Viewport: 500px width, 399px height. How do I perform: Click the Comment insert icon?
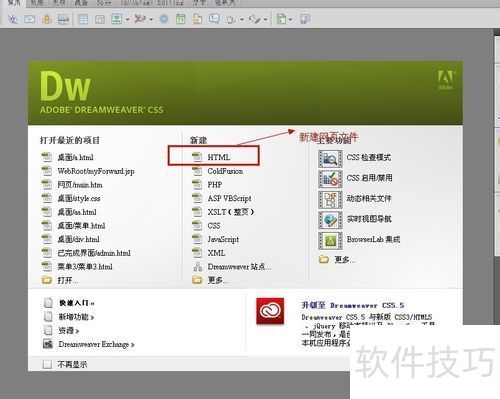pyautogui.click(x=214, y=19)
